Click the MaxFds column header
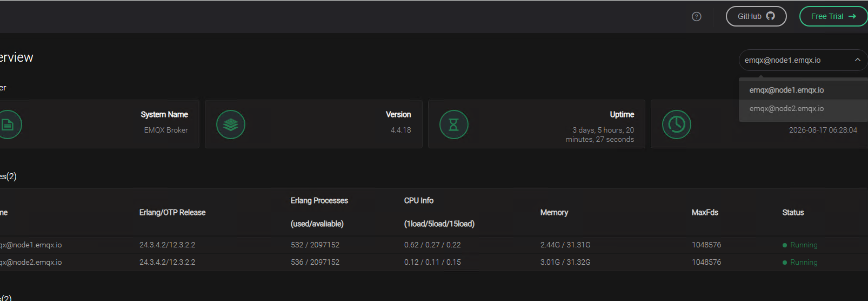 705,212
